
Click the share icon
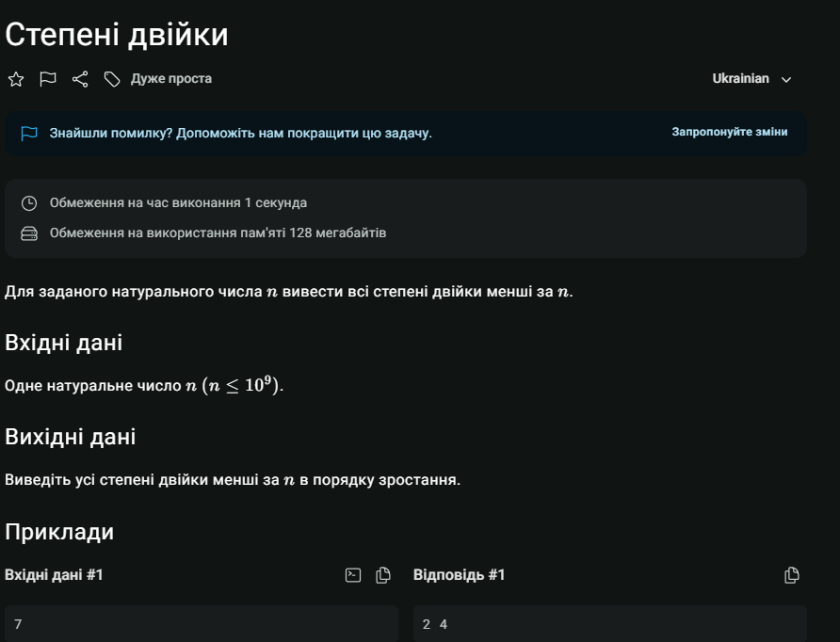point(80,79)
